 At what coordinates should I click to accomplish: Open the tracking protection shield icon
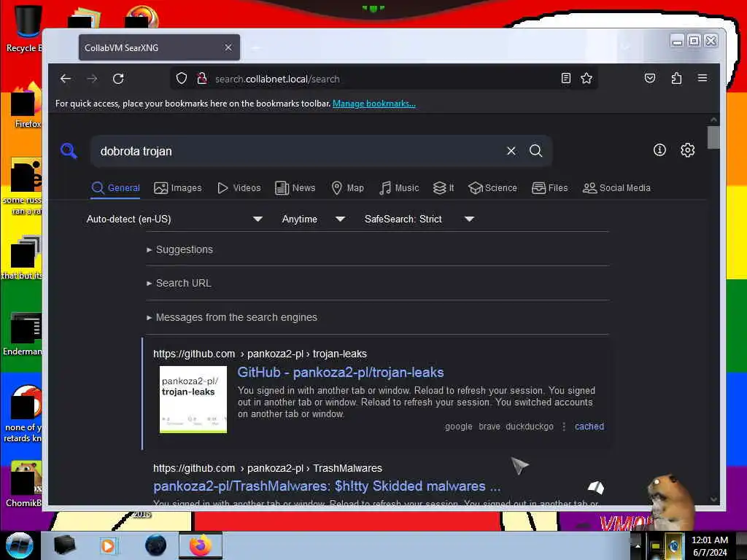(182, 78)
